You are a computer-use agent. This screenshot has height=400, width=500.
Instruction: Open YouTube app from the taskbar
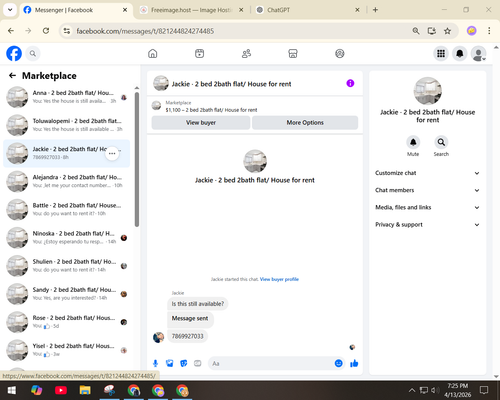click(x=61, y=390)
